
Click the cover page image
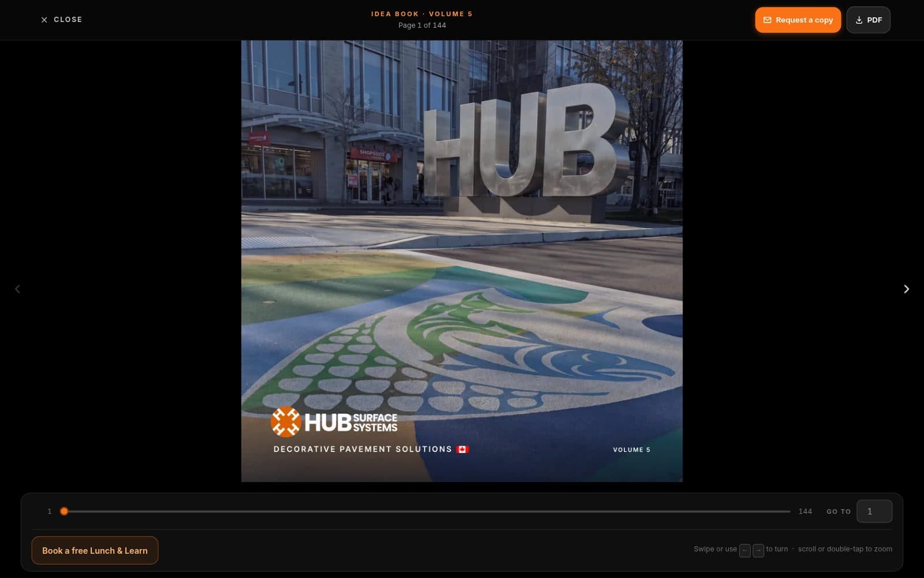click(x=461, y=261)
